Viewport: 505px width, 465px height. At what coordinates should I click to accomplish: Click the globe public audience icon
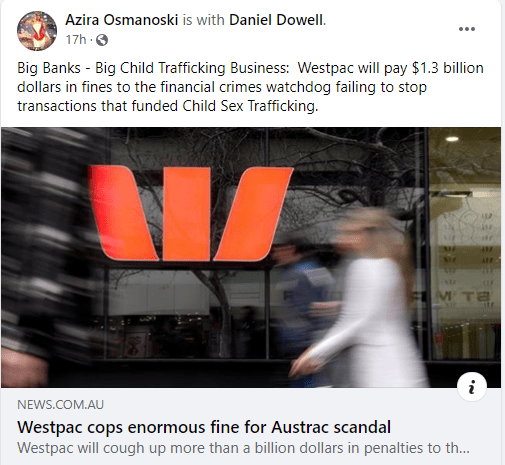(102, 40)
